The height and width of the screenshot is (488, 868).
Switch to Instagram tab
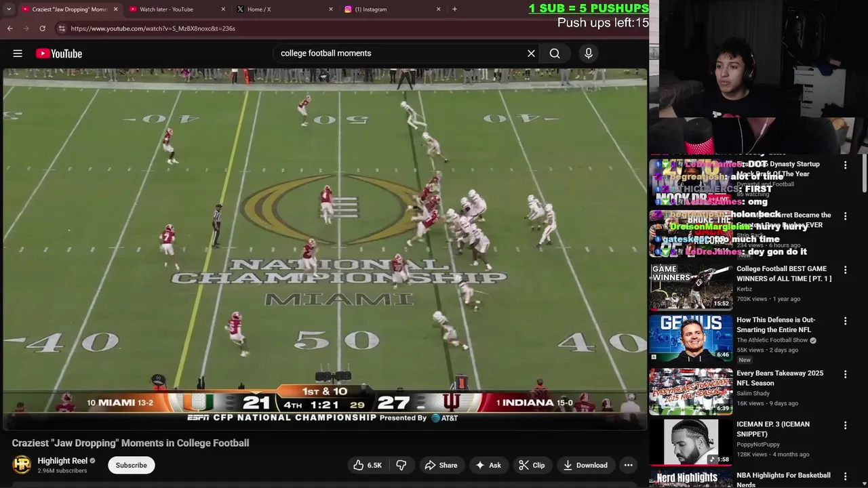(391, 9)
